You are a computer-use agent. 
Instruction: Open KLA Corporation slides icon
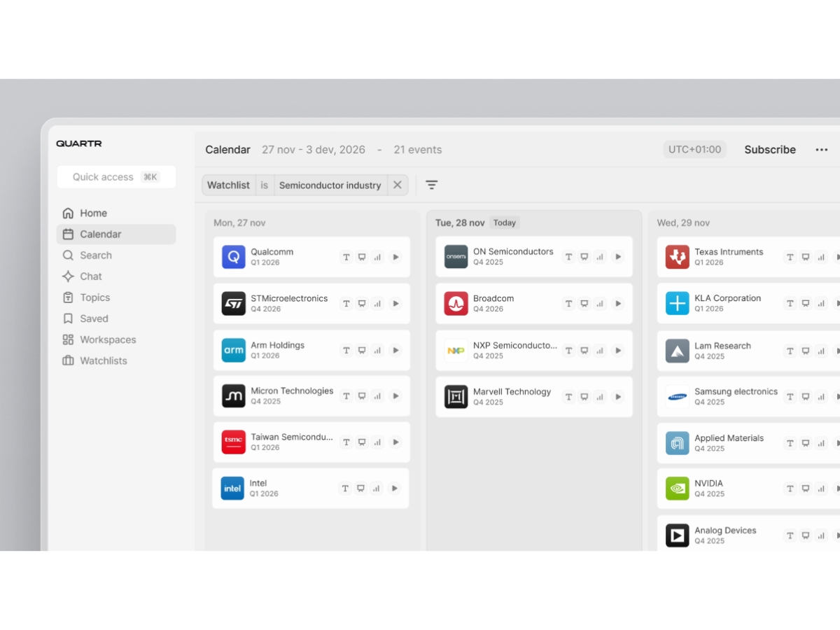(x=806, y=303)
